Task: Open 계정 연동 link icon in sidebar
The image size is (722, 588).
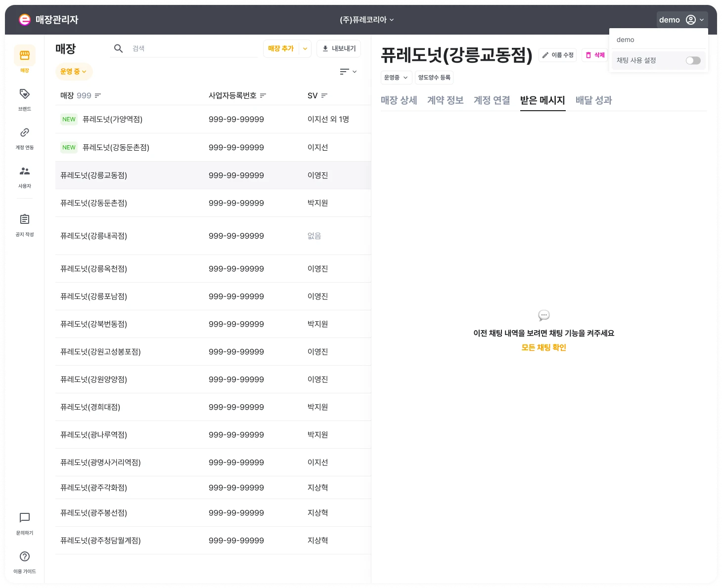Action: click(25, 133)
